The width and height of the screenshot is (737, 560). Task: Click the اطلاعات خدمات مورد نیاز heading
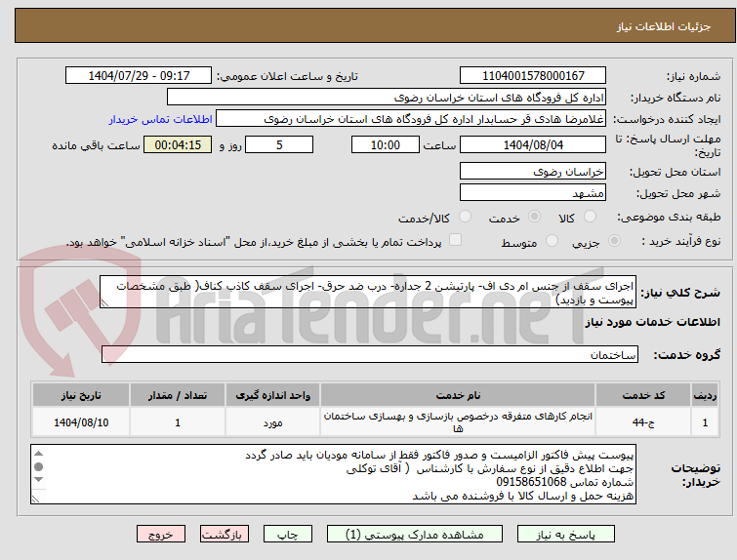point(652,322)
